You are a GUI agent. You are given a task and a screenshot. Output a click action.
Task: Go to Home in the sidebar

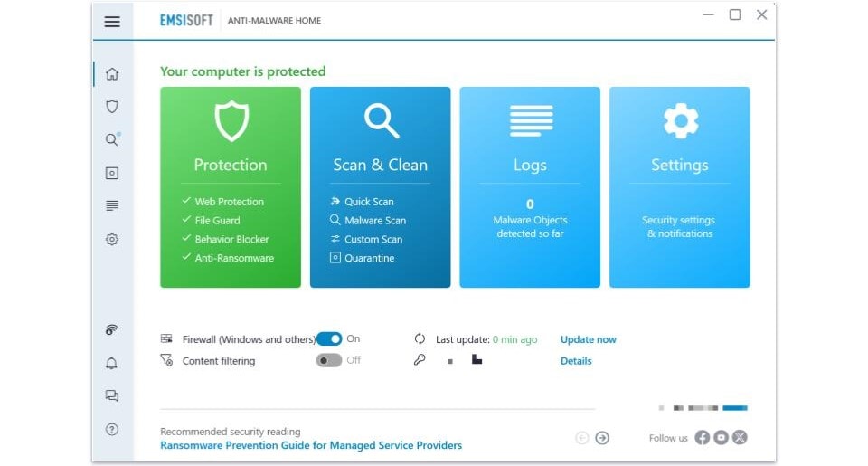coord(112,73)
